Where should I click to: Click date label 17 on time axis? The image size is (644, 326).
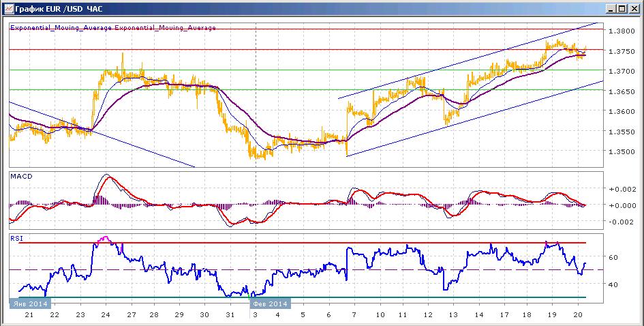tap(504, 315)
